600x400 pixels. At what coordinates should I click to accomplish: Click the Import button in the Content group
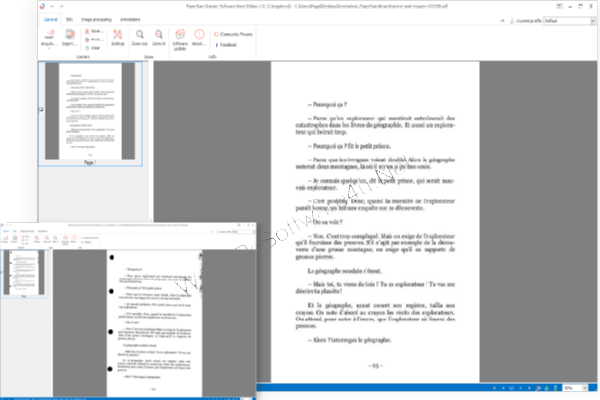click(70, 38)
